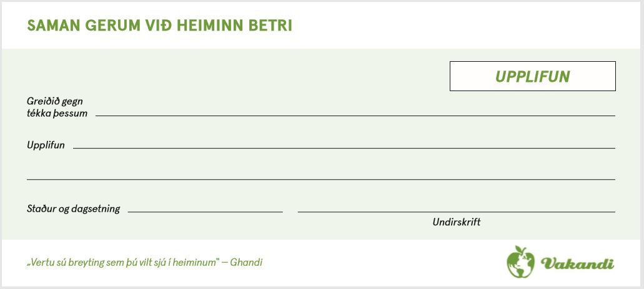This screenshot has width=644, height=289.
Task: Click the line after 'Greiðið gegn tékka þessum'
Action: pos(355,115)
